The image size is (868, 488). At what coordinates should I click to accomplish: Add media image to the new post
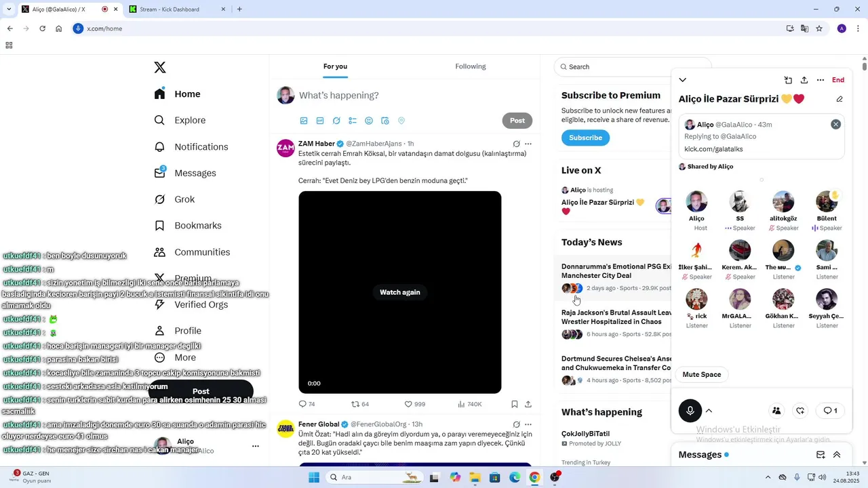pos(304,121)
